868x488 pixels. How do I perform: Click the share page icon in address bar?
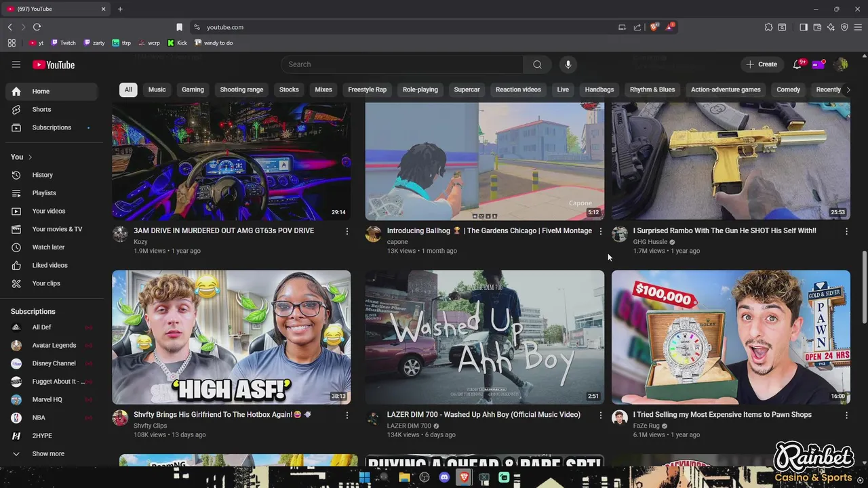pyautogui.click(x=637, y=27)
